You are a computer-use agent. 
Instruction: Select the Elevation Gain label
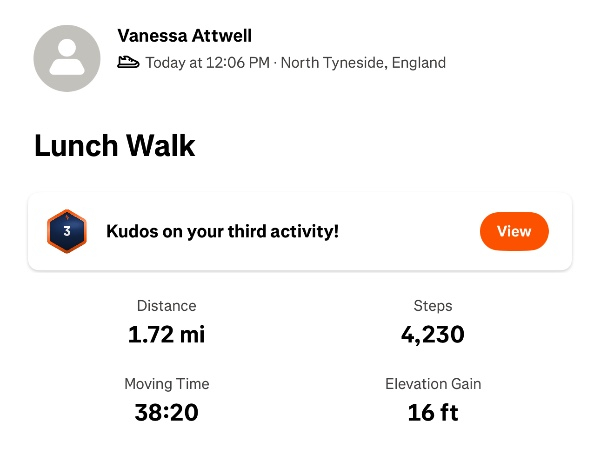pyautogui.click(x=433, y=384)
